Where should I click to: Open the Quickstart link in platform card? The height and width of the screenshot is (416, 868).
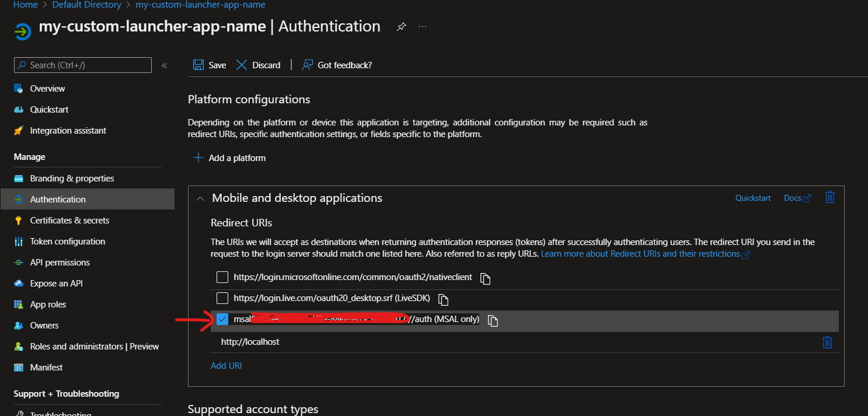(x=753, y=198)
